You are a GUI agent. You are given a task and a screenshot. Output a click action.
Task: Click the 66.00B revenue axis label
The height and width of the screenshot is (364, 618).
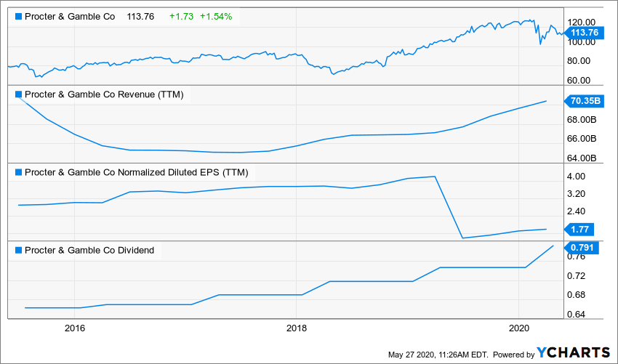(583, 139)
